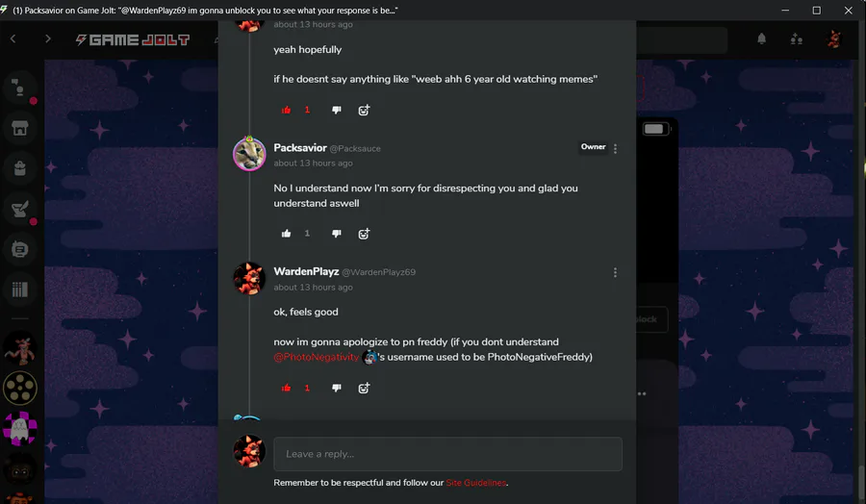This screenshot has height=504, width=866.
Task: Focus the "Leave a reply..." field
Action: click(x=447, y=454)
